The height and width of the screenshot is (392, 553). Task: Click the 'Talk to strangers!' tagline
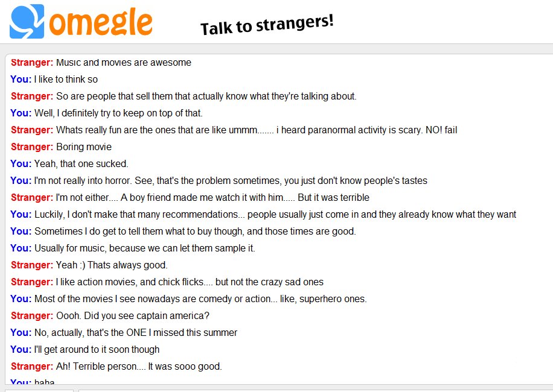267,25
